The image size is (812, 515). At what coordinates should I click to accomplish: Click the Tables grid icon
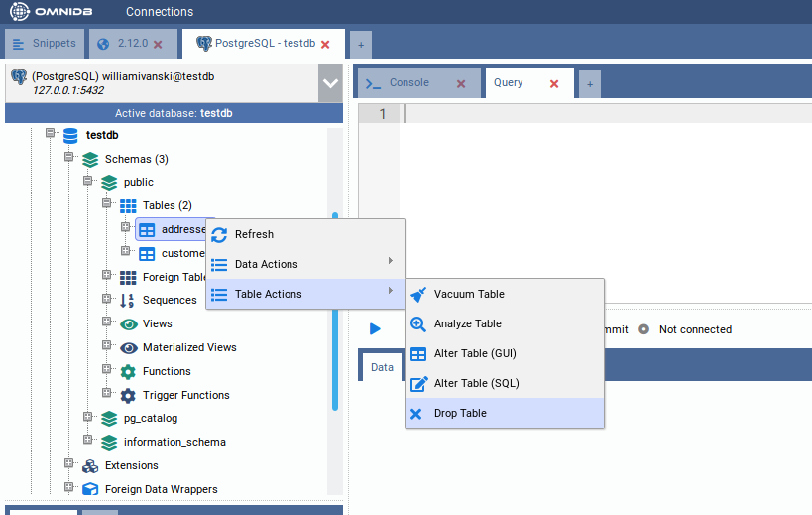128,206
